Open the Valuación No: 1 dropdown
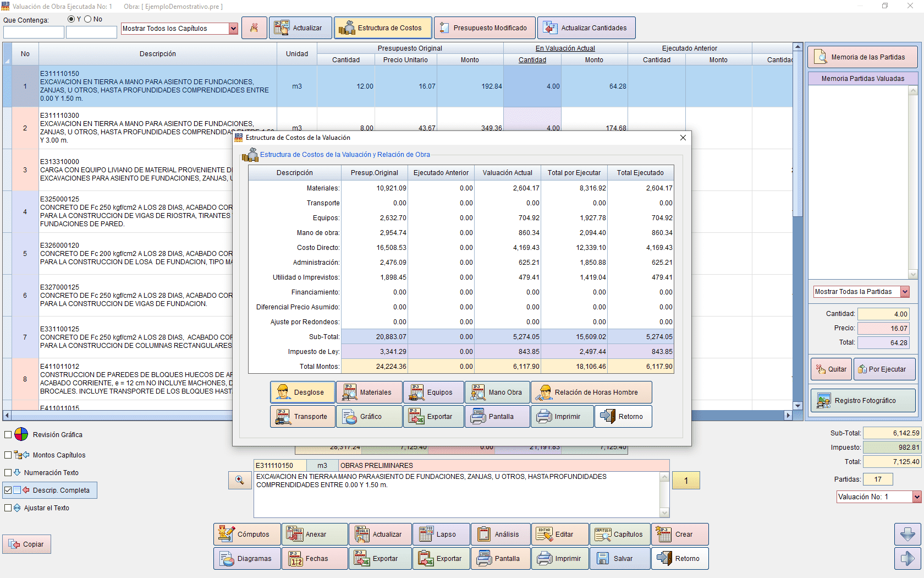This screenshot has height=578, width=924. click(x=916, y=497)
